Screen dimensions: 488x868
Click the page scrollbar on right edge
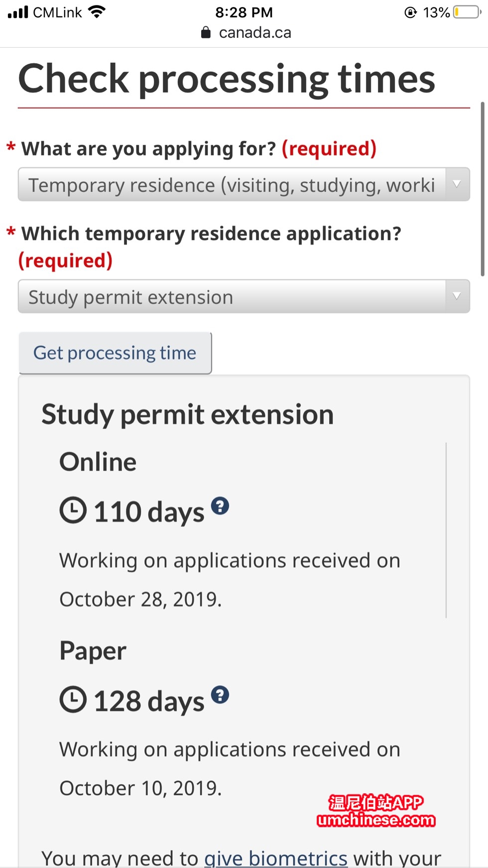pos(482,189)
